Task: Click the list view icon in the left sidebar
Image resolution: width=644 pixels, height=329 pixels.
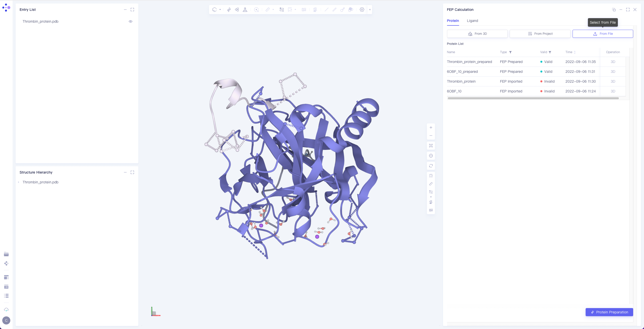Action: (6, 296)
